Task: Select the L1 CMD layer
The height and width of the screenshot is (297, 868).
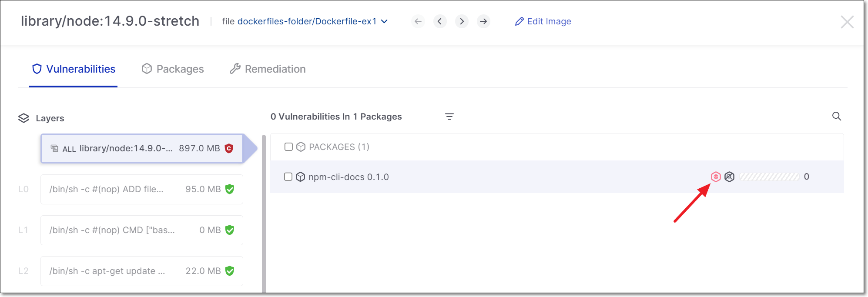Action: click(x=142, y=230)
